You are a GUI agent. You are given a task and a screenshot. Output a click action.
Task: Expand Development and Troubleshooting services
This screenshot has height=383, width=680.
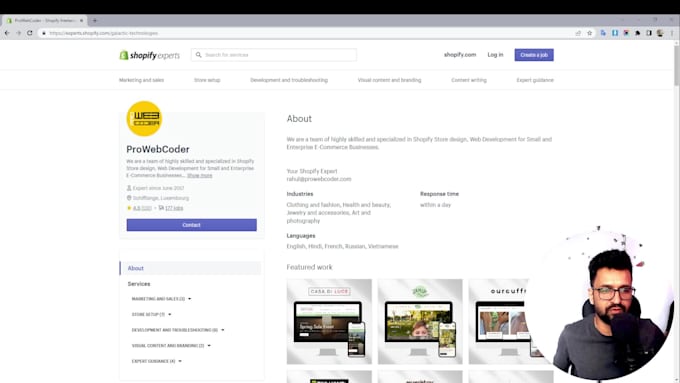178,330
